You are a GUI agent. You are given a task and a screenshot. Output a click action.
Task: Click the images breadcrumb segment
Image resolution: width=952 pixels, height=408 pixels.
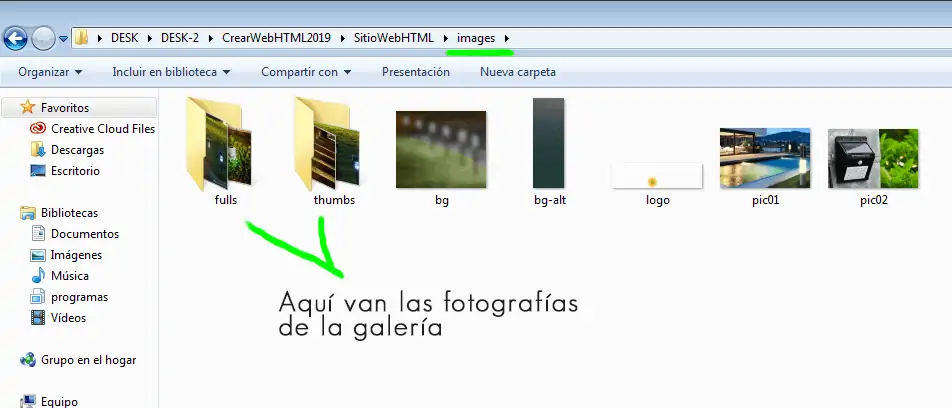[x=476, y=38]
